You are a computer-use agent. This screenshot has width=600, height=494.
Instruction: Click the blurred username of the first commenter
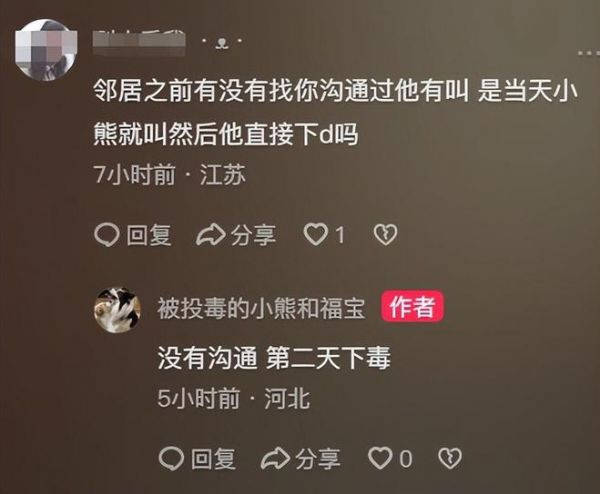(139, 42)
